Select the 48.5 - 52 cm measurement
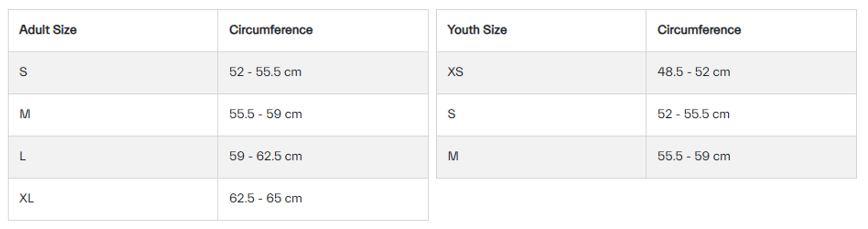This screenshot has width=868, height=229. click(x=693, y=72)
